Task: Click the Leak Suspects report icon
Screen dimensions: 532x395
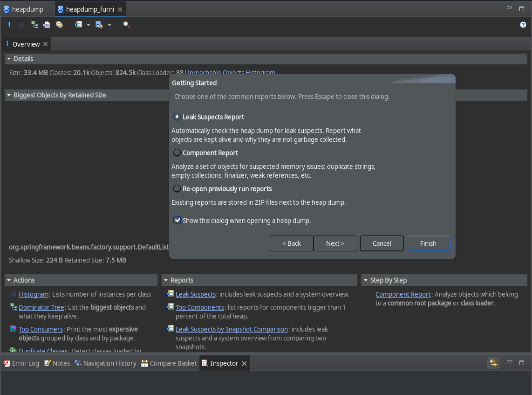Action: click(x=170, y=294)
